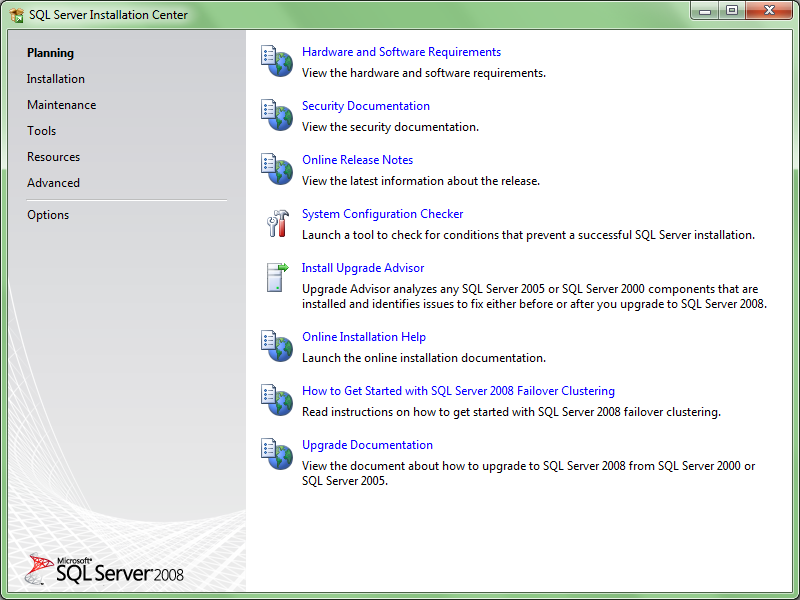Open the Options page

(x=50, y=214)
